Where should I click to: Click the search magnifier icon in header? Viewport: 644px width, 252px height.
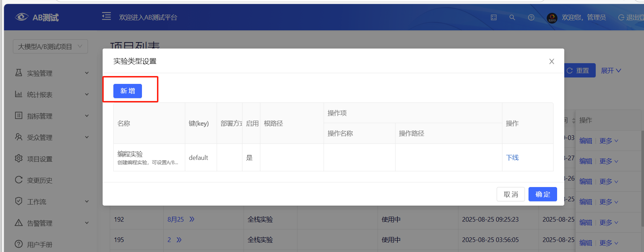click(512, 17)
